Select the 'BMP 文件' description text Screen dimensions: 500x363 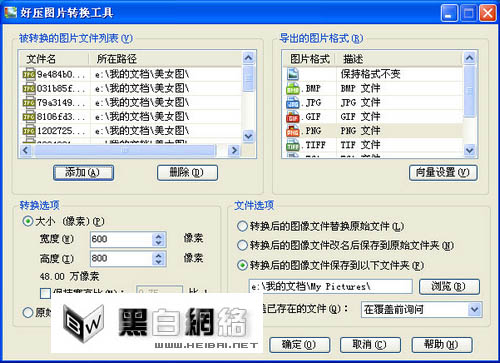pyautogui.click(x=360, y=89)
